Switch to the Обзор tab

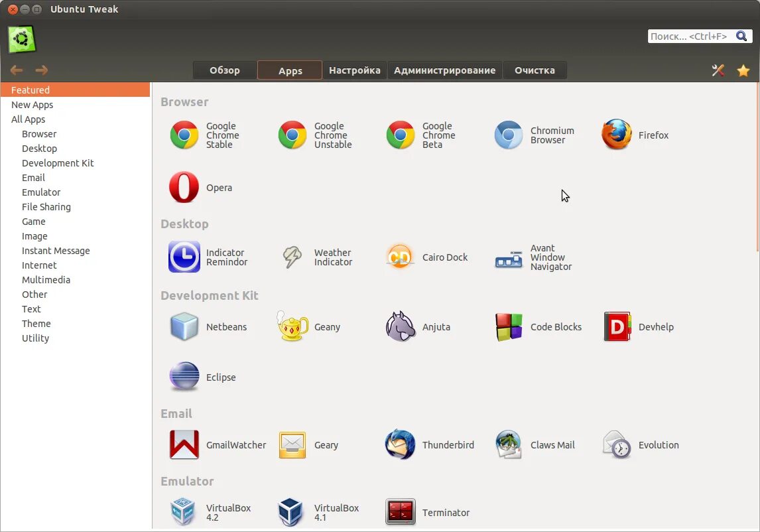(224, 70)
